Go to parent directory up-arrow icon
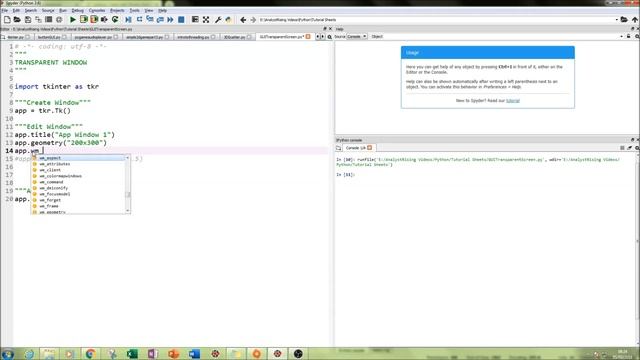640x360 pixels. [x=635, y=20]
